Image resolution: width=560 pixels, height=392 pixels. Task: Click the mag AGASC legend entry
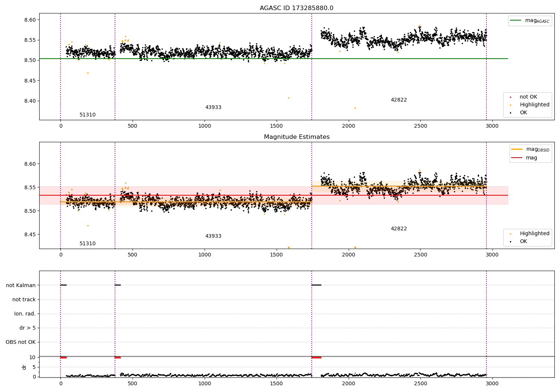point(530,21)
